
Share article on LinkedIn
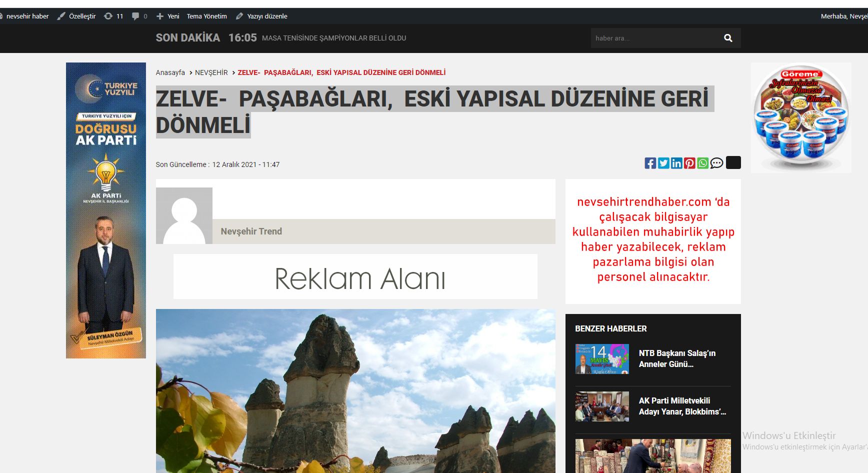point(676,163)
